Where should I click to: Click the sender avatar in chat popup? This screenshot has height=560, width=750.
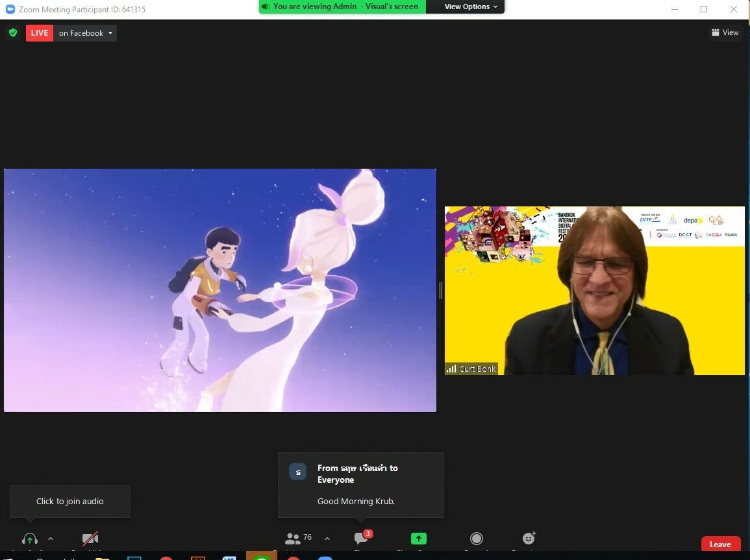pyautogui.click(x=297, y=472)
